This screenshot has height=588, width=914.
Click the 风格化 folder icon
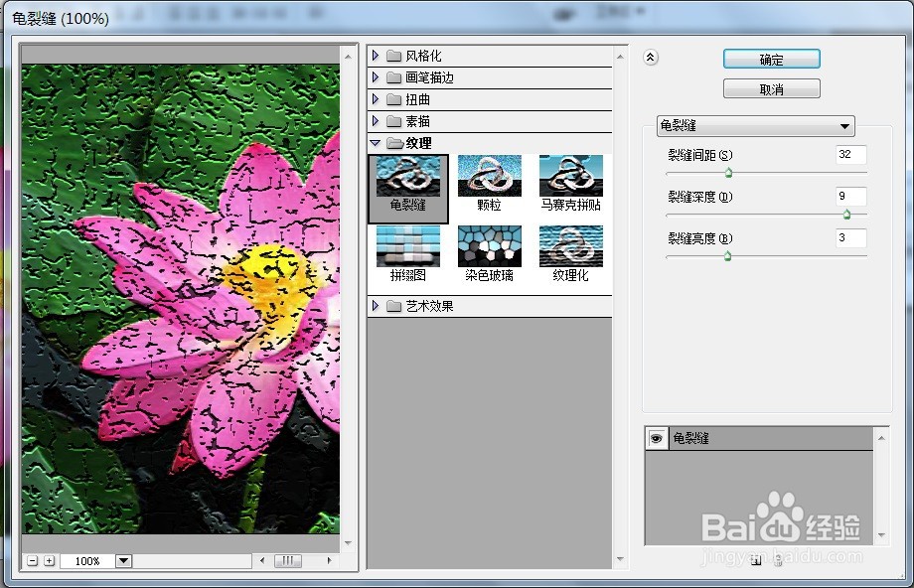click(394, 56)
